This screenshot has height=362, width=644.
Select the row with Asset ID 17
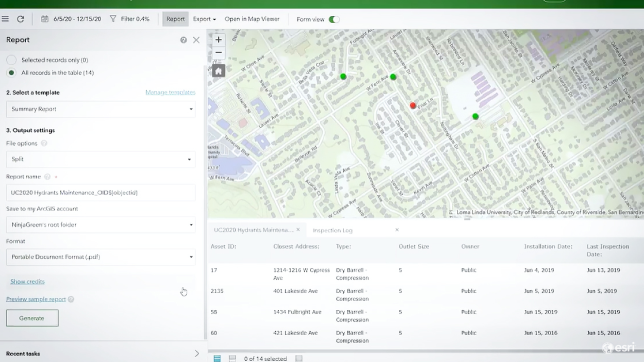coord(426,274)
